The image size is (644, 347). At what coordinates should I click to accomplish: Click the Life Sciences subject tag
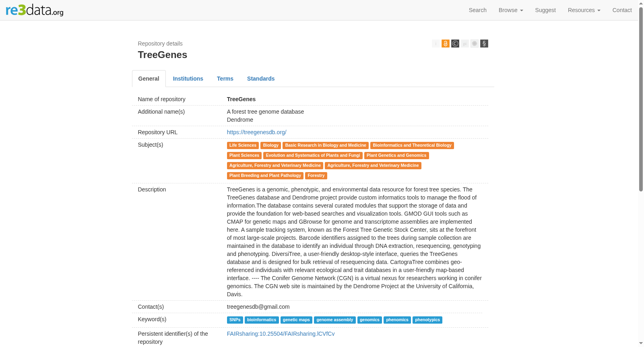243,145
